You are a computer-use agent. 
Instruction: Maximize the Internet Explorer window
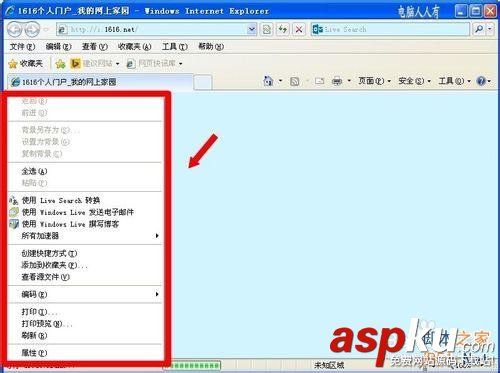click(x=476, y=11)
